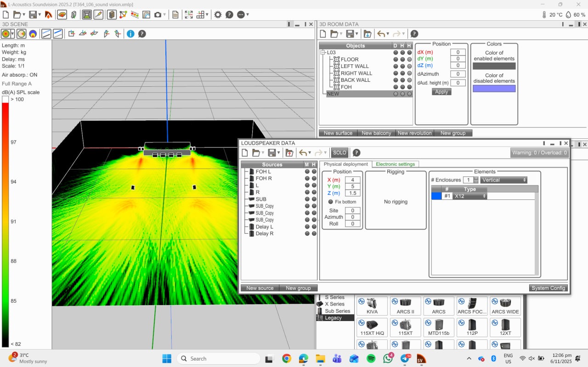Switch to the Electronic settings tab
This screenshot has height=367, width=588.
[x=395, y=164]
